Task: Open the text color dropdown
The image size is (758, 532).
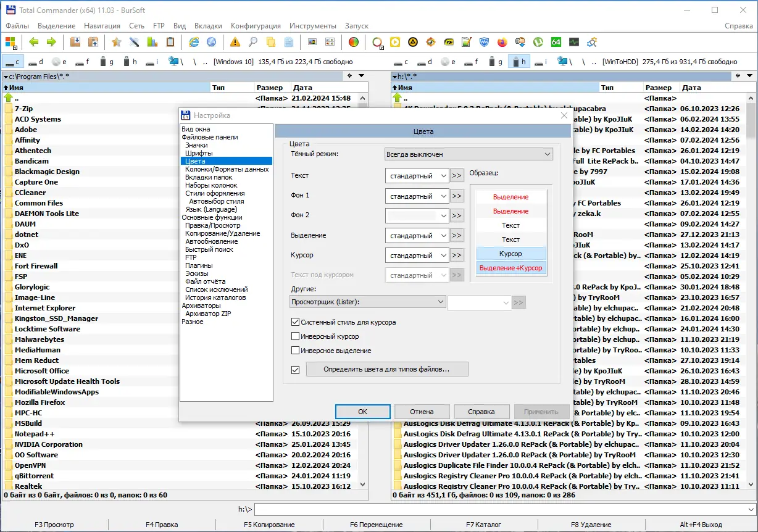Action: tap(417, 176)
